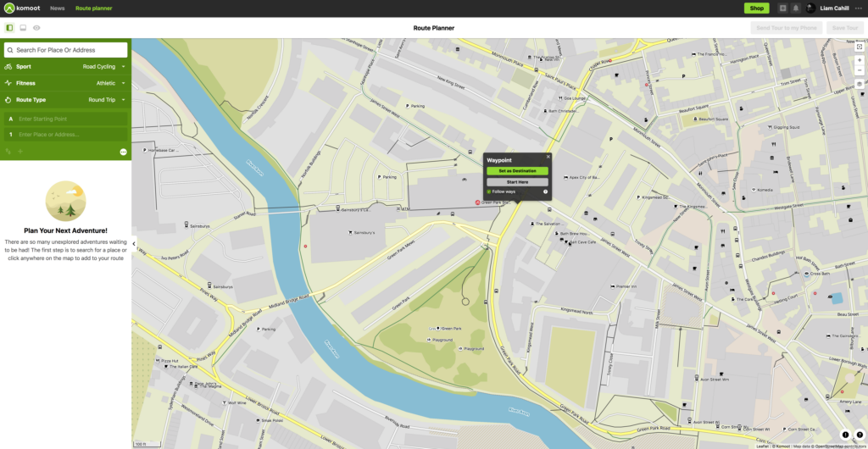Viewport: 868px width, 449px height.
Task: Click the Wolf Wine marker
Action: (224, 403)
